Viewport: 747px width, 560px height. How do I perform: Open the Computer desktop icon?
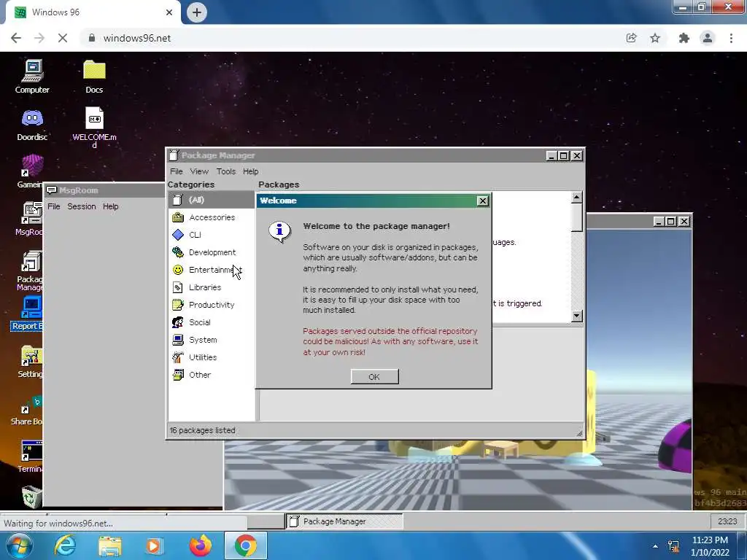[x=32, y=76]
